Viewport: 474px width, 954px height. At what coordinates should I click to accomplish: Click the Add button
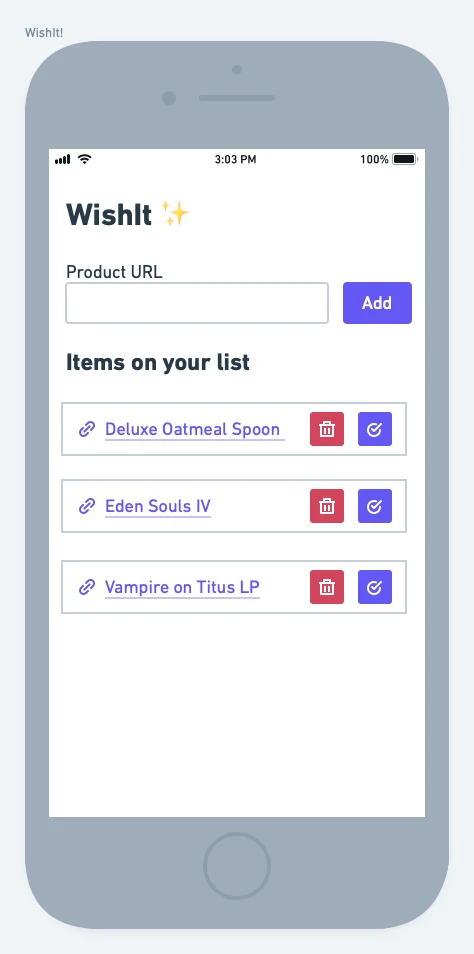pos(377,303)
